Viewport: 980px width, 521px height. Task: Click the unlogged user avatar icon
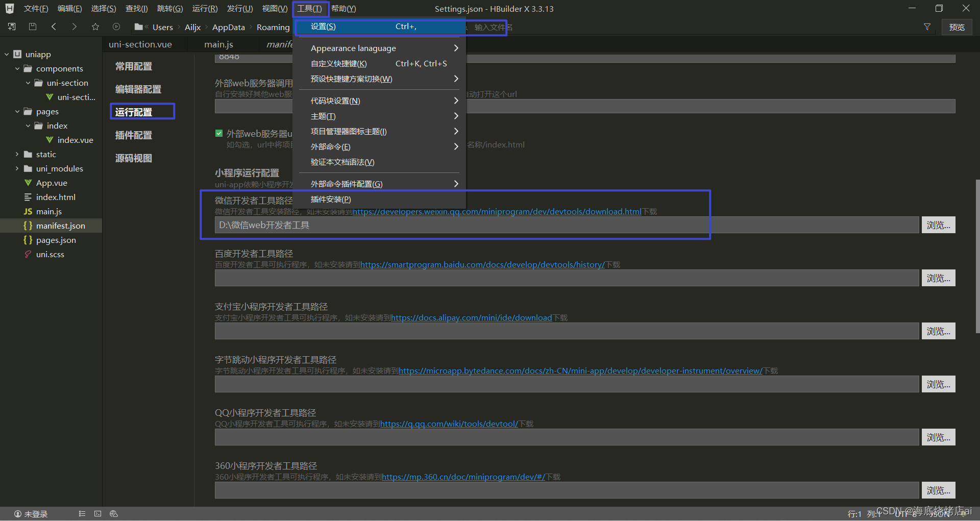(x=18, y=514)
